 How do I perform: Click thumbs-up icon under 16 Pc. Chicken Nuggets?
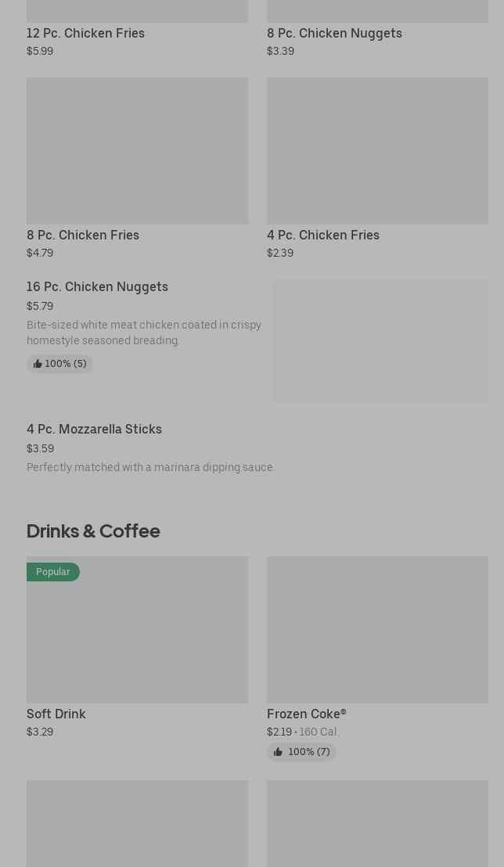tap(38, 365)
